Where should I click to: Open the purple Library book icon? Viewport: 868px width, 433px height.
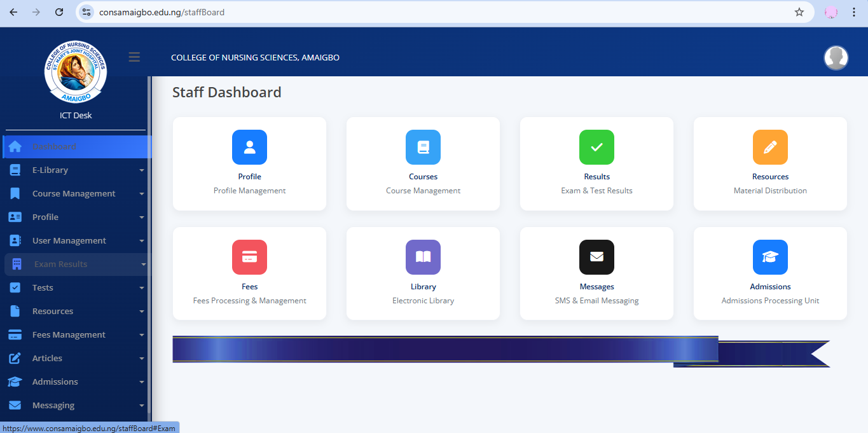(423, 257)
